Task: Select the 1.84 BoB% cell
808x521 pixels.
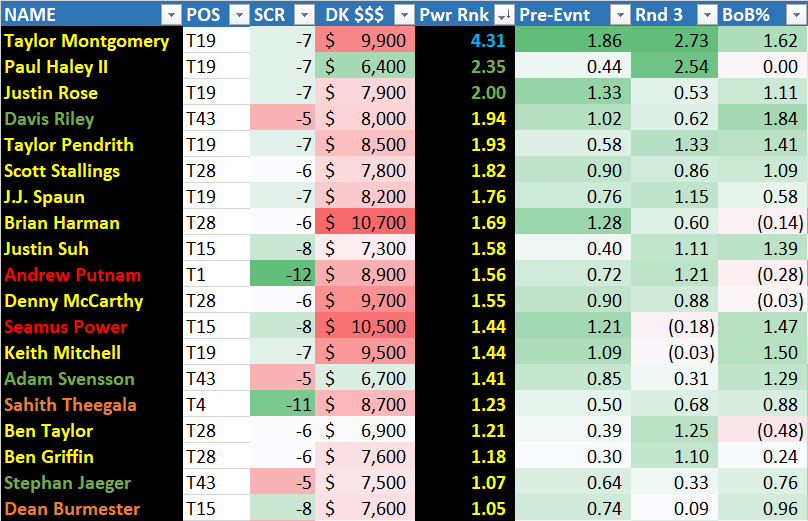Action: point(763,119)
